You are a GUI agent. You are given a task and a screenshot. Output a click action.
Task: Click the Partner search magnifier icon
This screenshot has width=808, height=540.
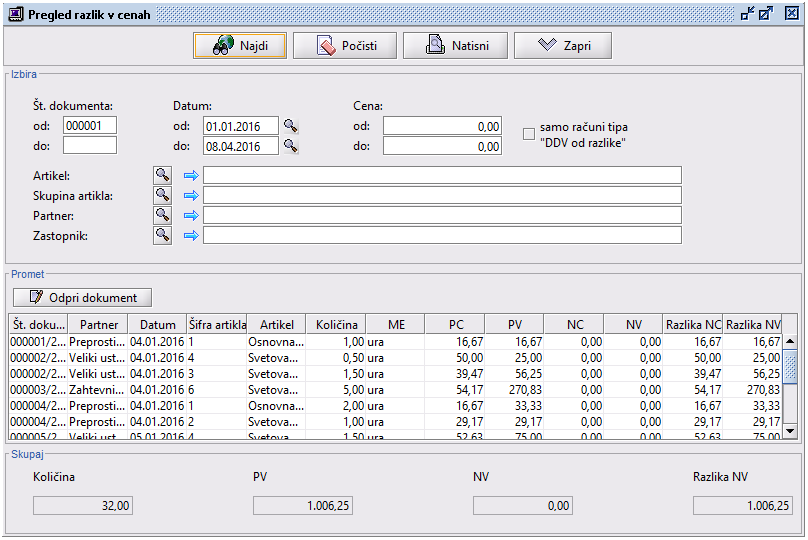pyautogui.click(x=162, y=215)
